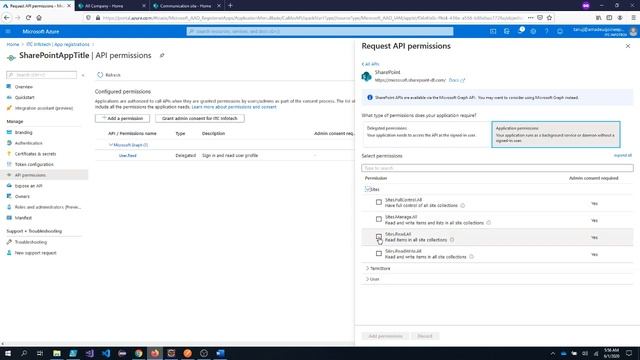Select Application permissions type
640x360 pixels.
tap(556, 134)
